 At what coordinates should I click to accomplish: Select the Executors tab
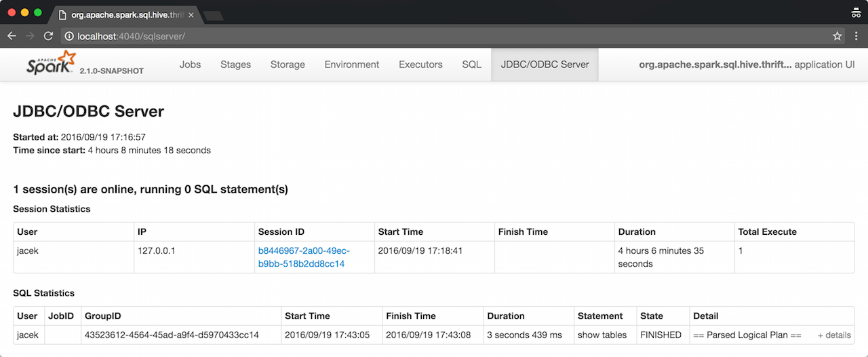point(420,64)
